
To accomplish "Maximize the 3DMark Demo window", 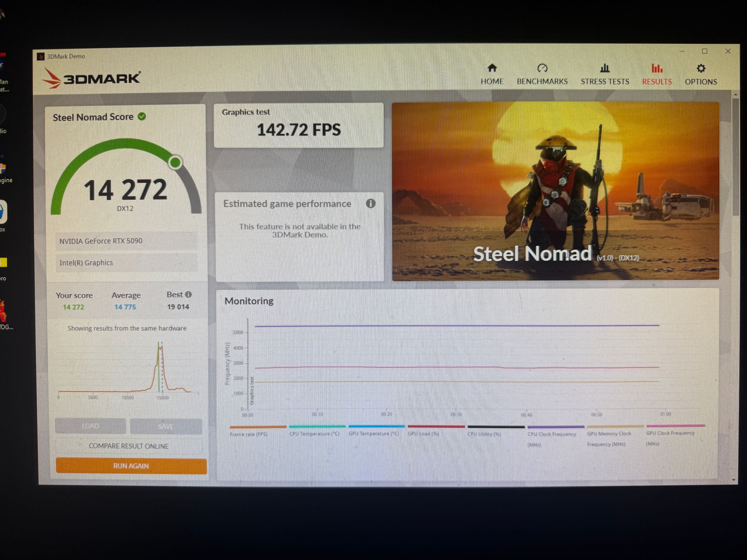I will 705,51.
